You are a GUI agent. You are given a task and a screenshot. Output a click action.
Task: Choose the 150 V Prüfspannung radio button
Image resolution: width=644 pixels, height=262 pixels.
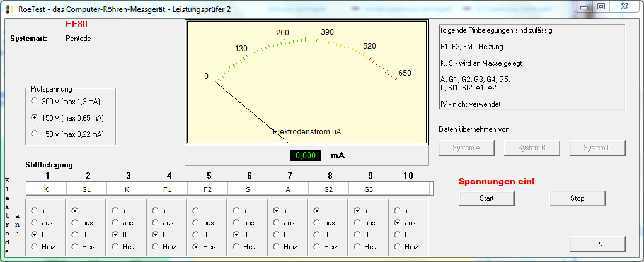click(x=35, y=118)
